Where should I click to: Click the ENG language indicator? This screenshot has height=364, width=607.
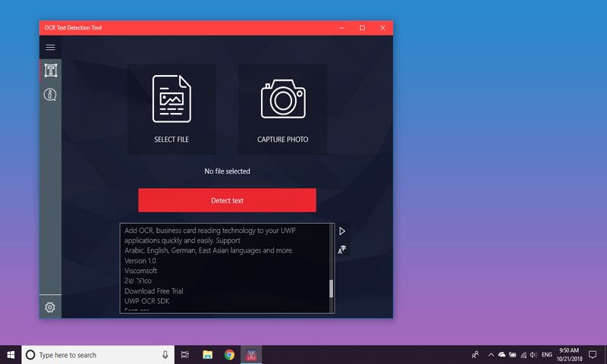click(547, 355)
